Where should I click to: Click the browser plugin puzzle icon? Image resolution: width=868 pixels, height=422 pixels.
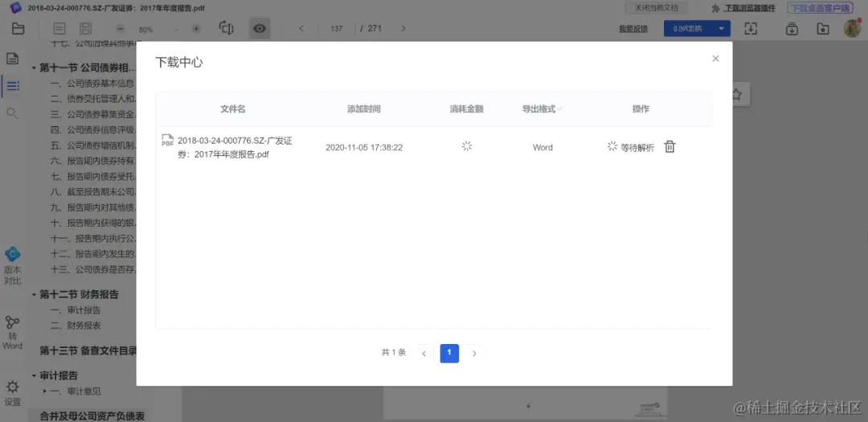pyautogui.click(x=716, y=8)
